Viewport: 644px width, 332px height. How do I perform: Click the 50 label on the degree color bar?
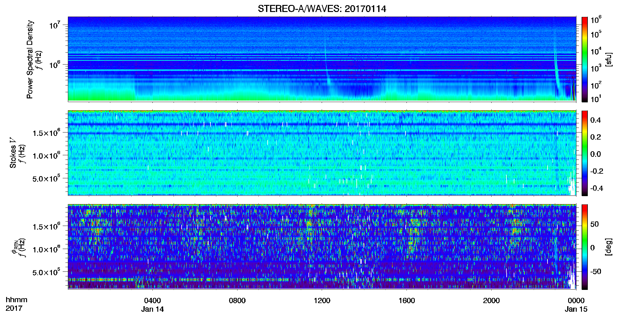pos(595,224)
